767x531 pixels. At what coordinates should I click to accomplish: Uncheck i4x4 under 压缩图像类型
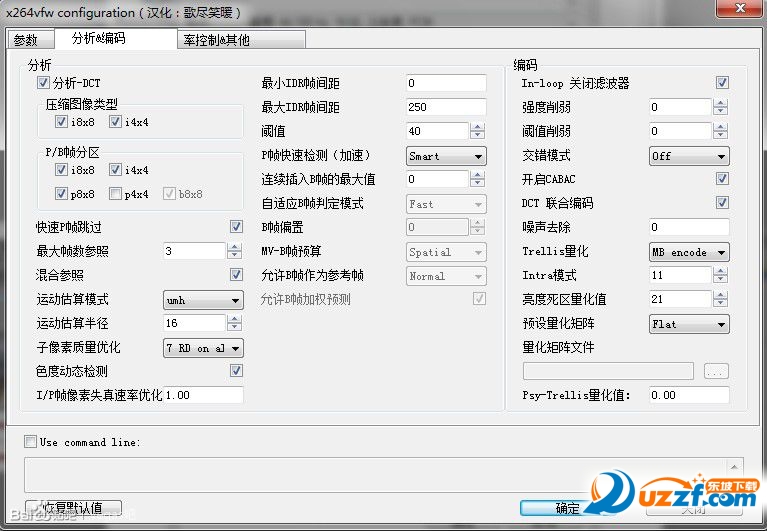tap(115, 122)
